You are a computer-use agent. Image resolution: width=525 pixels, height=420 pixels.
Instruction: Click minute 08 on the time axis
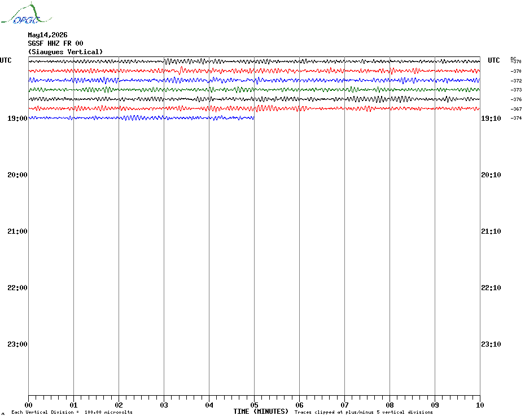point(390,405)
